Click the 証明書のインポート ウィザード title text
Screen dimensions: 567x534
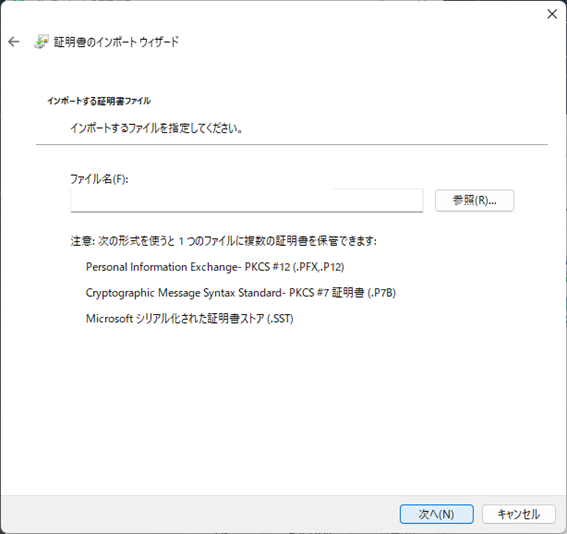[x=116, y=42]
